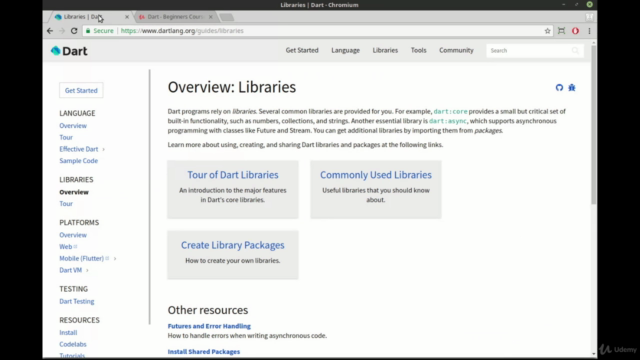Go back with the browser back arrow
The image size is (640, 360).
coord(50,31)
